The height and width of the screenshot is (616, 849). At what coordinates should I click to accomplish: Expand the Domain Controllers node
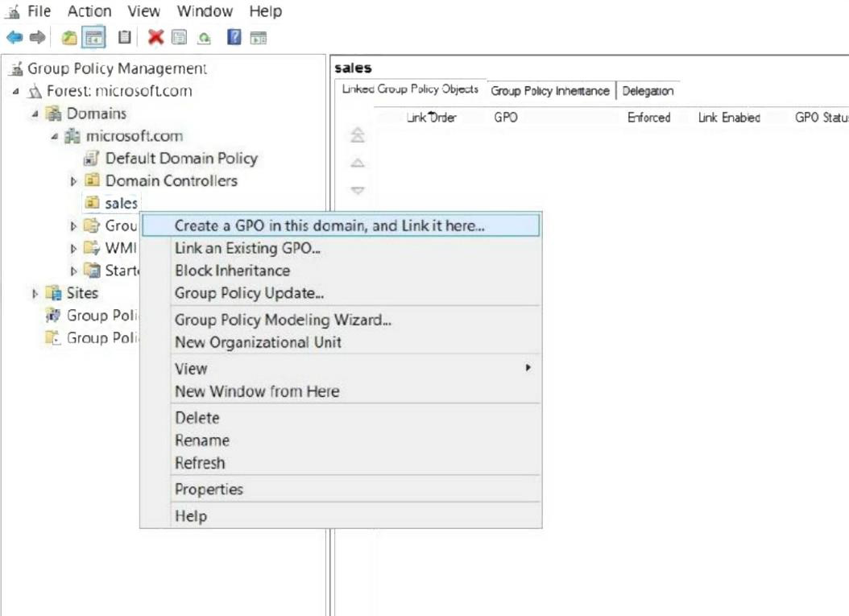[73, 181]
